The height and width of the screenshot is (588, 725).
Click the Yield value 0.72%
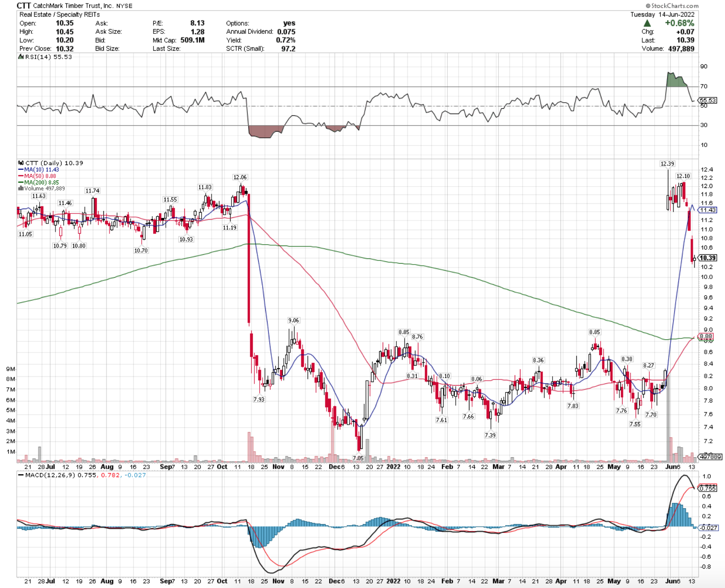(x=286, y=40)
